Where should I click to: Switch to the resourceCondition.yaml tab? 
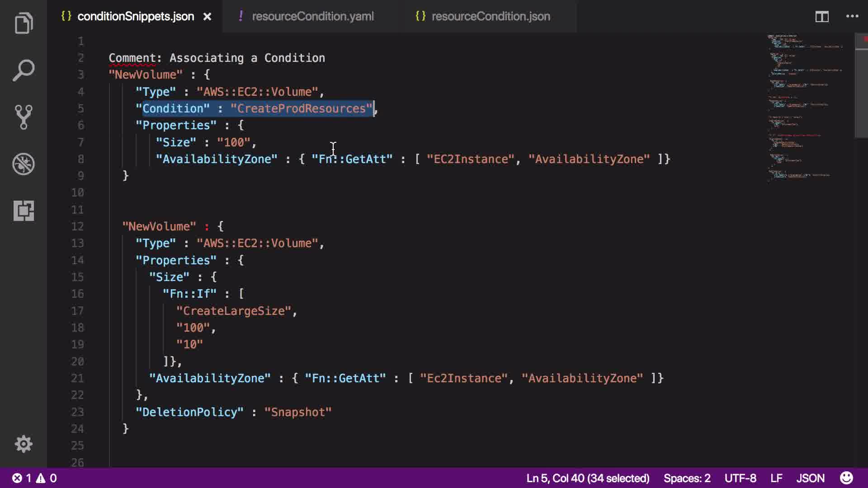point(312,17)
